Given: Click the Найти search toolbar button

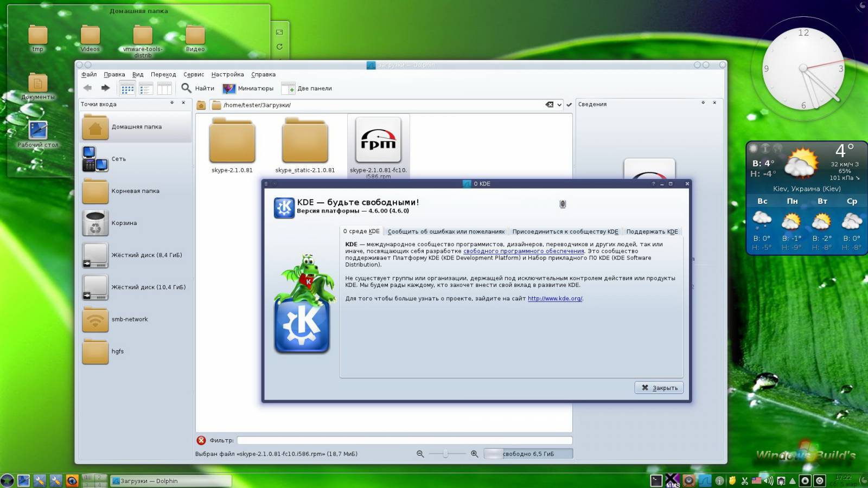Looking at the screenshot, I should coord(197,88).
